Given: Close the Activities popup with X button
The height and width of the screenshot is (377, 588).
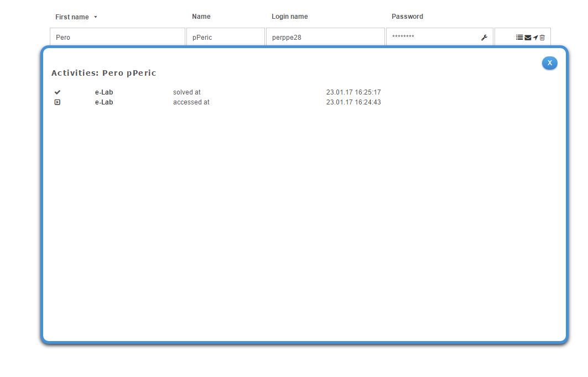Looking at the screenshot, I should coord(549,63).
